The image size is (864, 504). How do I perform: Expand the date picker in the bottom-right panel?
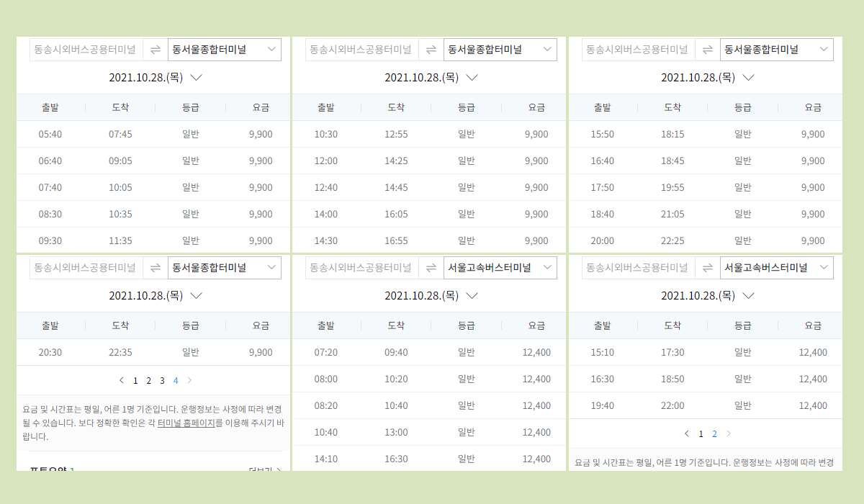748,295
